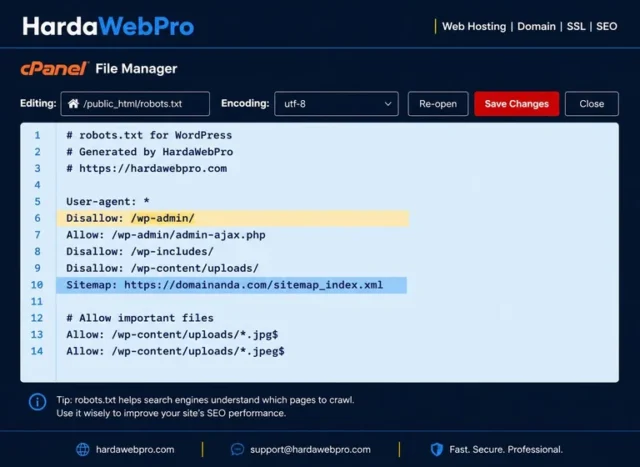
Task: Click the shield icon in footer
Action: [437, 449]
